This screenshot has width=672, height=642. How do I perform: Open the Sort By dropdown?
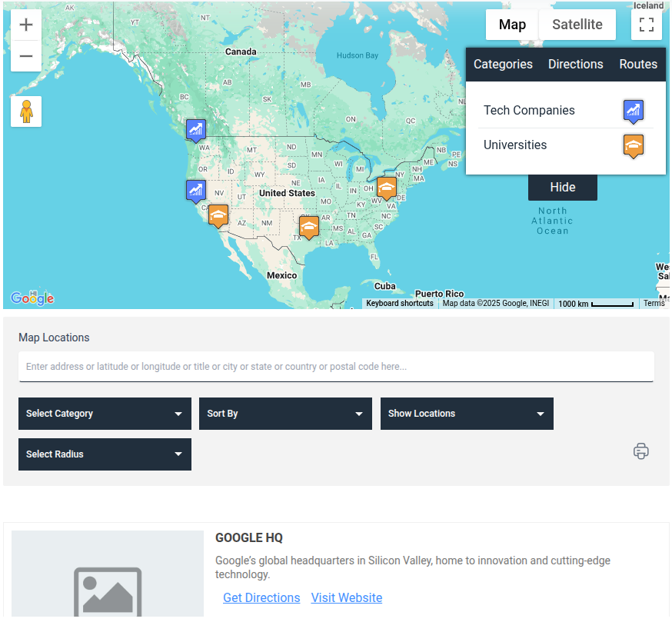click(285, 414)
